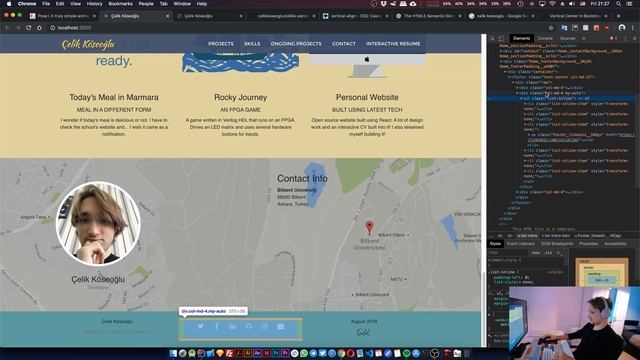Click the red DevTools error counter
Screen dimensions: 640x360
coord(613,38)
